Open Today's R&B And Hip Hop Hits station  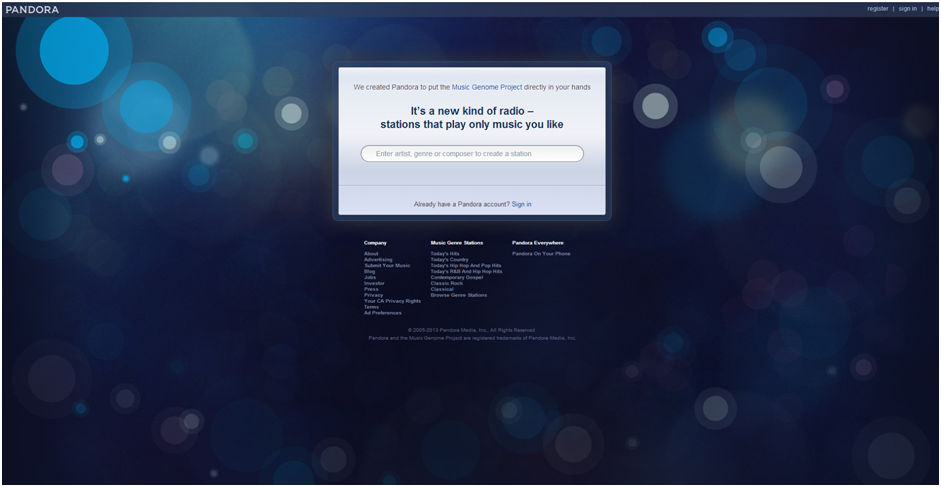coord(466,271)
